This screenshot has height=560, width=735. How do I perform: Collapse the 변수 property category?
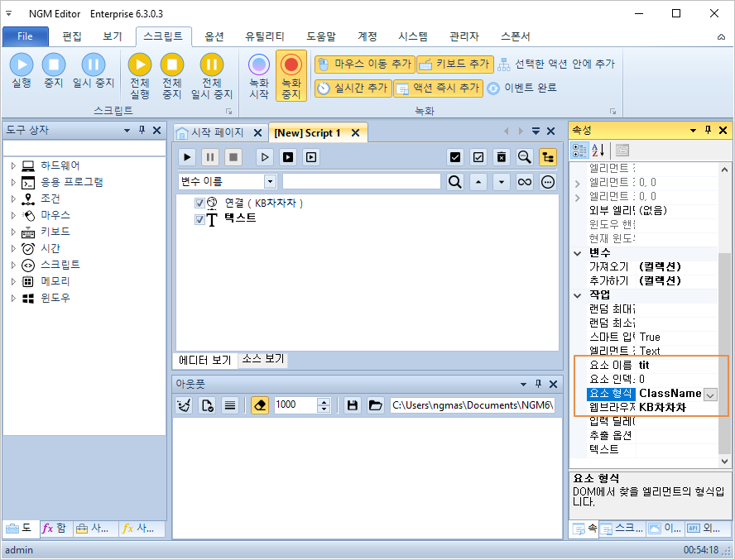pos(578,253)
